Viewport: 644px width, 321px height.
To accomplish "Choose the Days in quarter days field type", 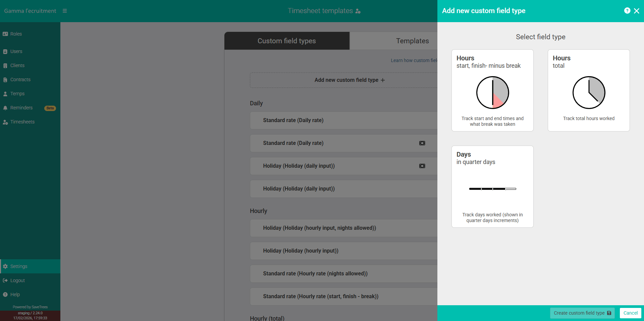I will [492, 186].
